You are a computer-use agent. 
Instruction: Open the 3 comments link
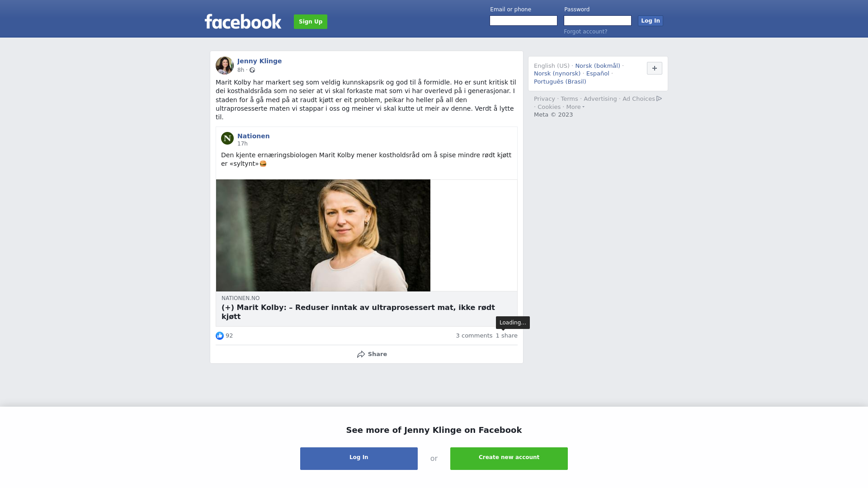coord(474,336)
